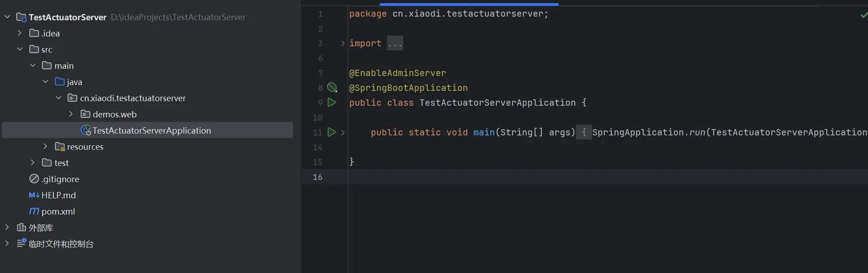The width and height of the screenshot is (868, 273).
Task: Click the Spring bean gutter icon on line 8
Action: point(332,87)
